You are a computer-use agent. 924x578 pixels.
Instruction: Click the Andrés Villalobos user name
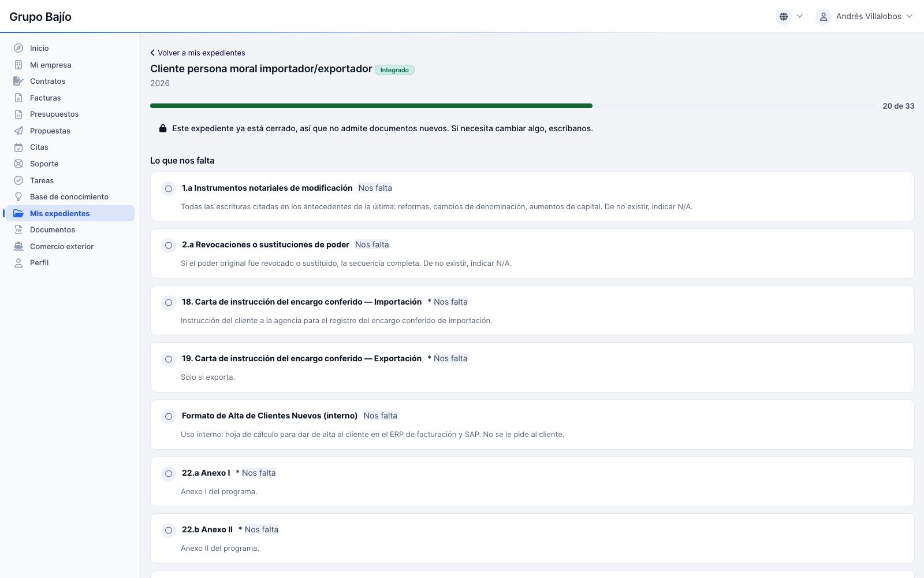pos(869,16)
